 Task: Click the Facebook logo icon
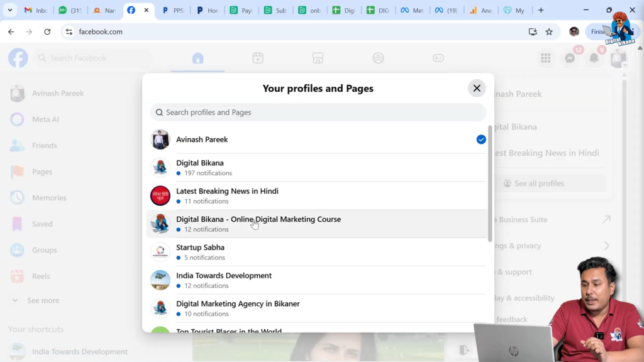18,58
